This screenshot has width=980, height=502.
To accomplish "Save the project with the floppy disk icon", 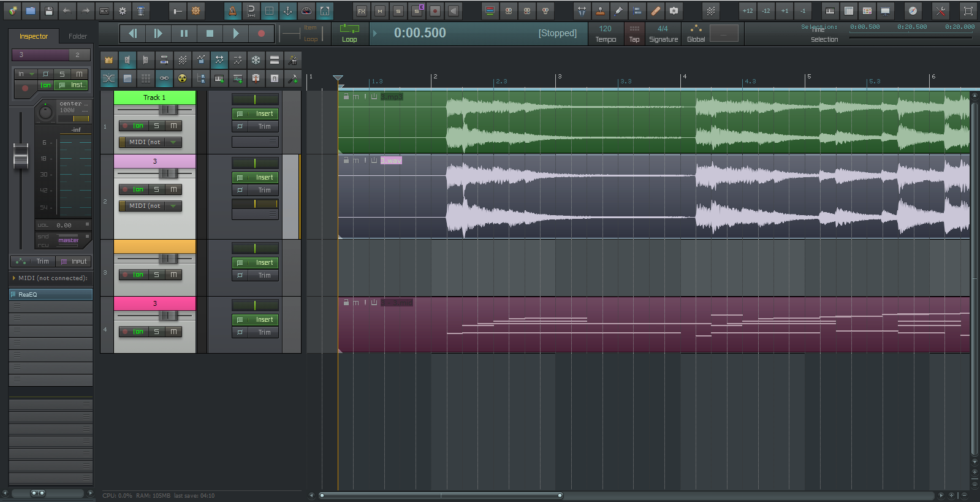I will 49,10.
